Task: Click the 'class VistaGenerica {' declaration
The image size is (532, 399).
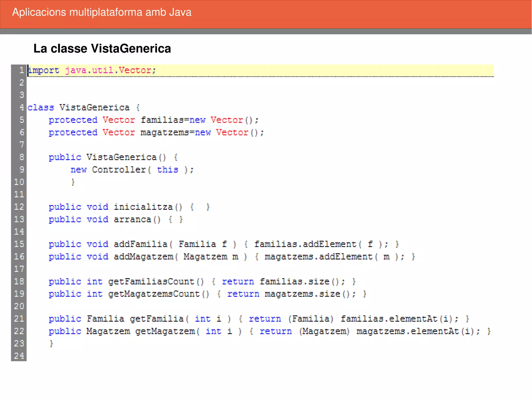Action: point(84,108)
